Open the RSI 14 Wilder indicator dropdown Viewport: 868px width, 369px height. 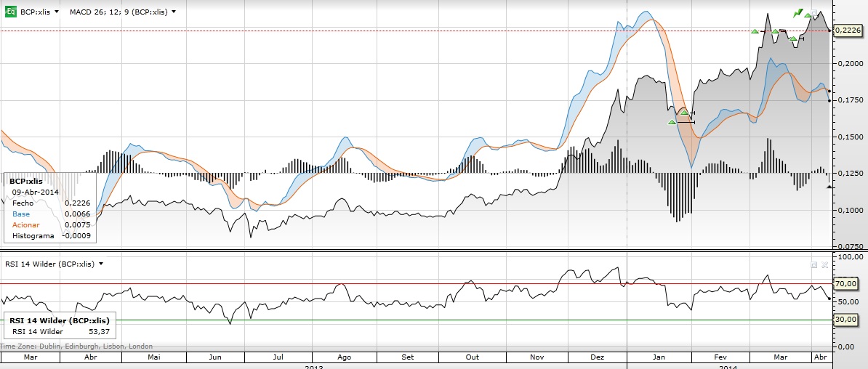pyautogui.click(x=101, y=264)
